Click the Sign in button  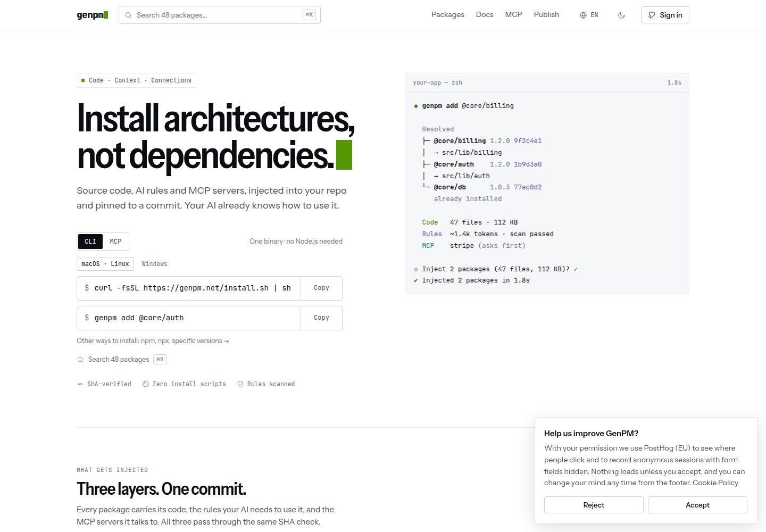click(665, 15)
